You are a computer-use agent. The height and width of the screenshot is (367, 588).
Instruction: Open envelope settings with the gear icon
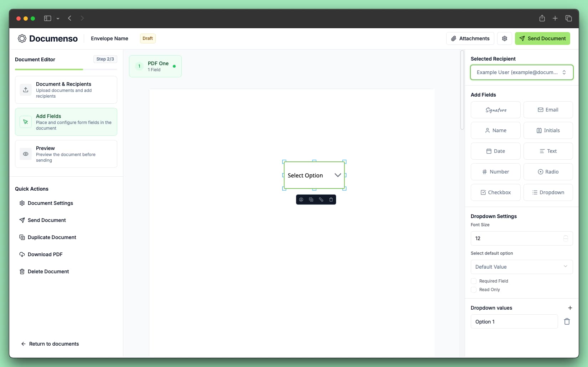[x=505, y=38]
